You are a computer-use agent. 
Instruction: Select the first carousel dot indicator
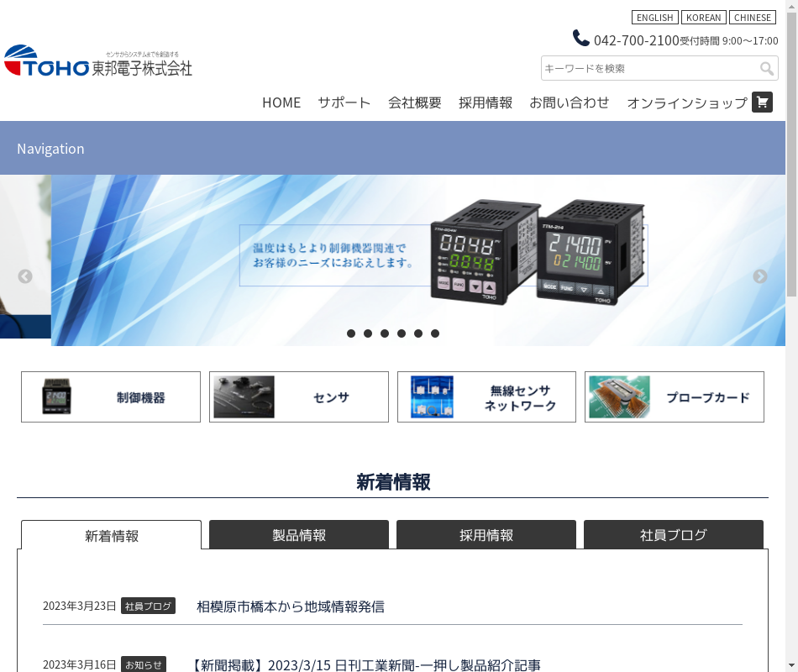click(351, 333)
